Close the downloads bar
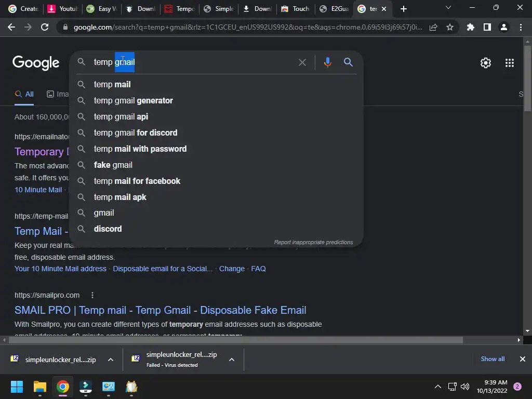This screenshot has height=399, width=532. pyautogui.click(x=523, y=359)
